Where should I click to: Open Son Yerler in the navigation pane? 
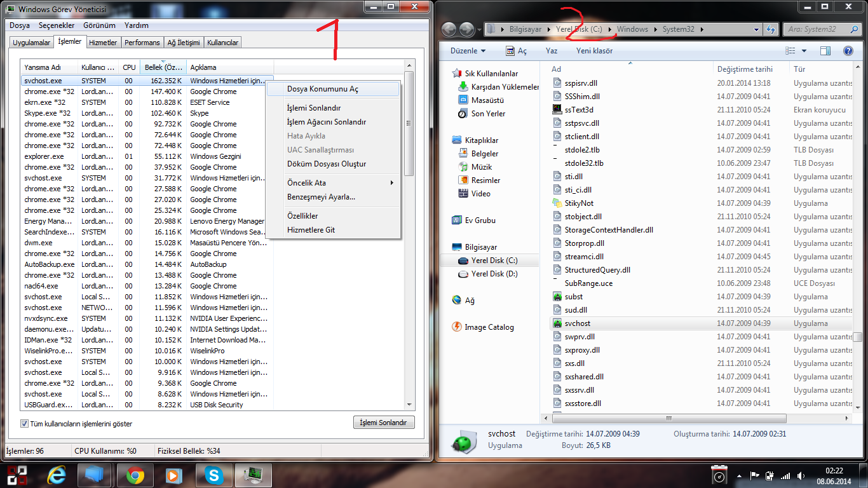tap(482, 114)
